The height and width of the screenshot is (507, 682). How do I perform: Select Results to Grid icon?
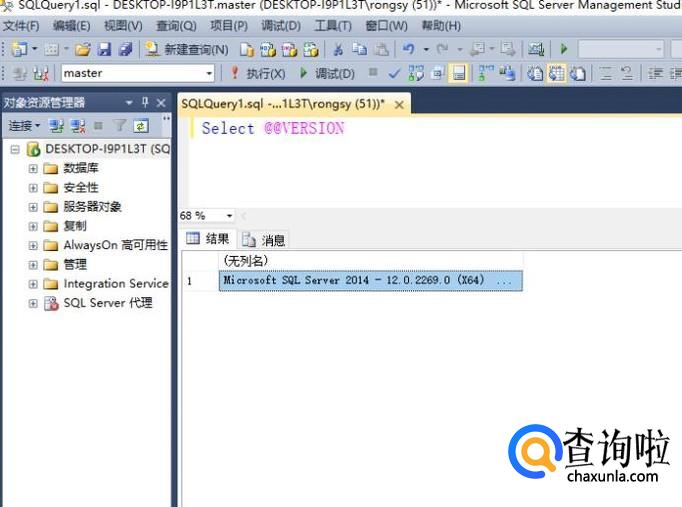click(557, 73)
